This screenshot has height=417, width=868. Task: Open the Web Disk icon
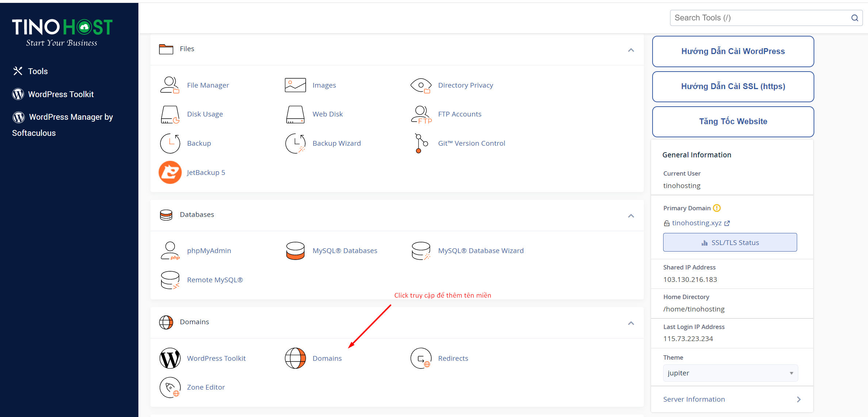point(295,114)
